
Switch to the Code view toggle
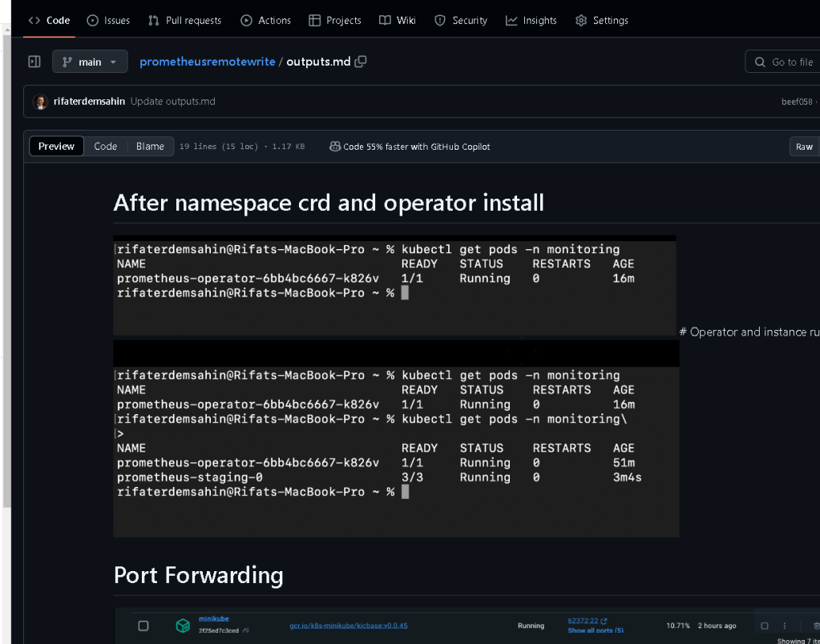pyautogui.click(x=105, y=147)
